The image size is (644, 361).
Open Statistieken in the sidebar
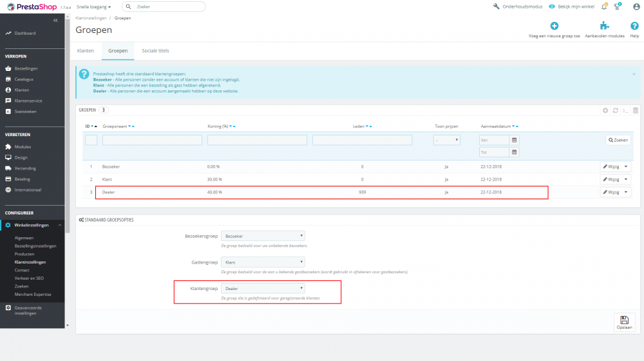coord(25,112)
